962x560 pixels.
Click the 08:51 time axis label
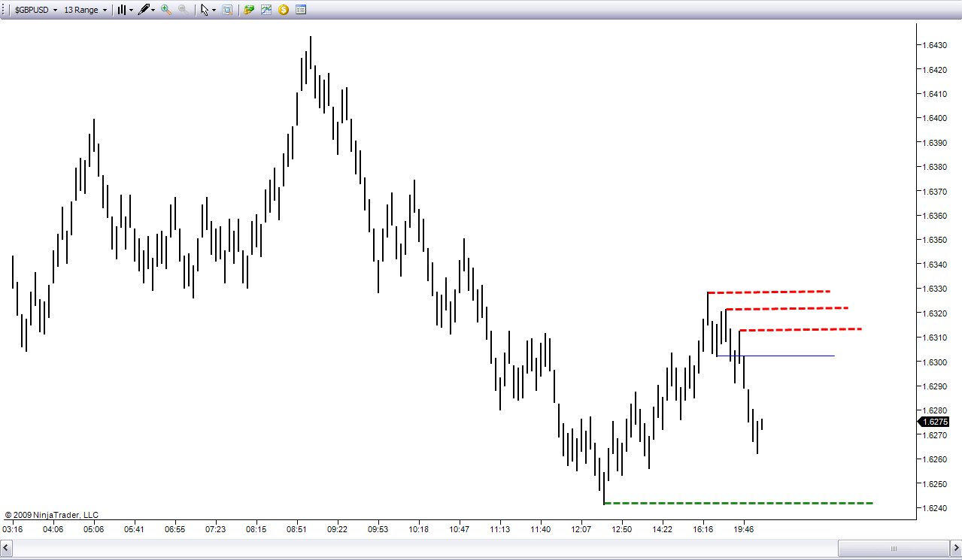tap(296, 529)
